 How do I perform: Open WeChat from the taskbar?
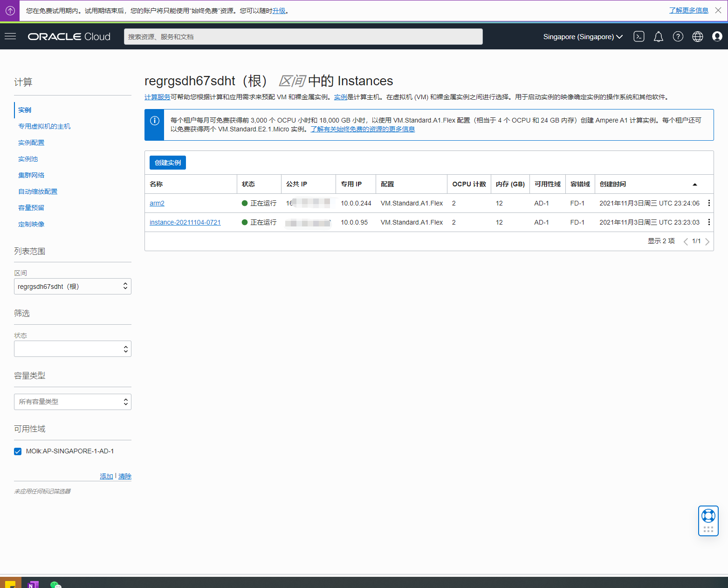point(55,584)
